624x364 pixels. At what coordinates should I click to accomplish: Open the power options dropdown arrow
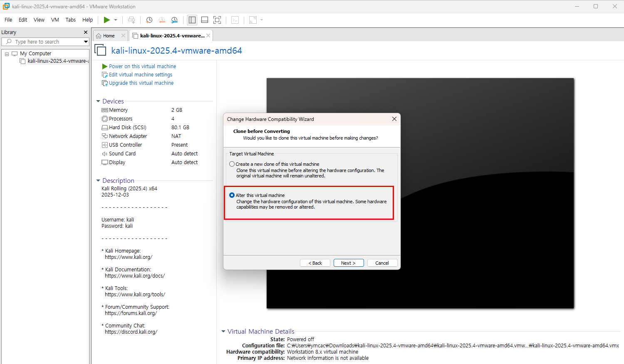(x=116, y=20)
